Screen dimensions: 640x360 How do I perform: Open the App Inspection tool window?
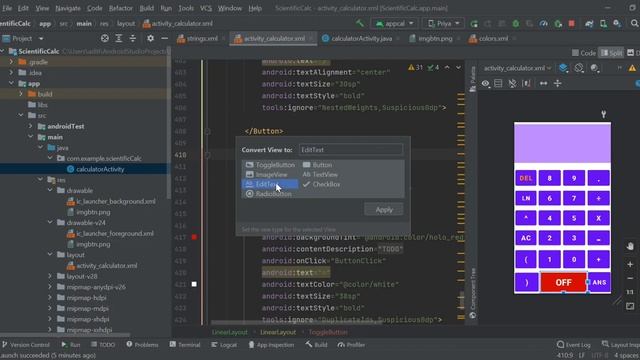(x=271, y=345)
